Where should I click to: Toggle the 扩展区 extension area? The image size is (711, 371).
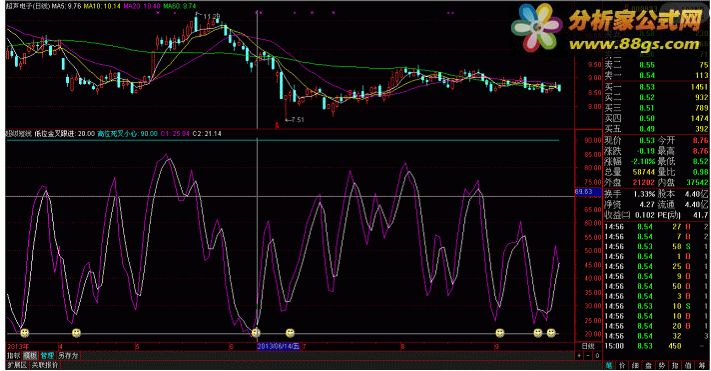[x=17, y=365]
